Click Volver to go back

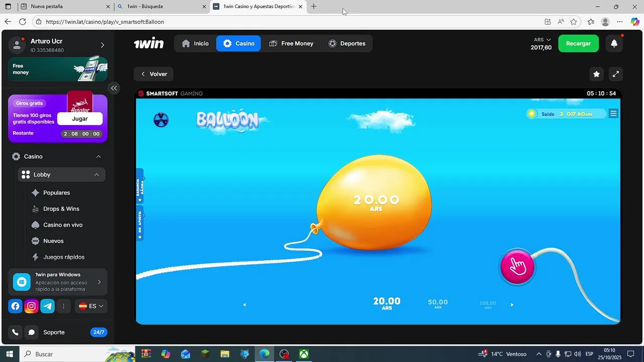coord(153,74)
